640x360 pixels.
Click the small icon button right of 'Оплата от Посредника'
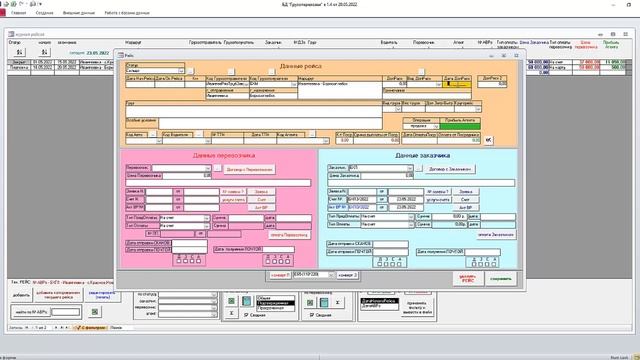click(488, 140)
